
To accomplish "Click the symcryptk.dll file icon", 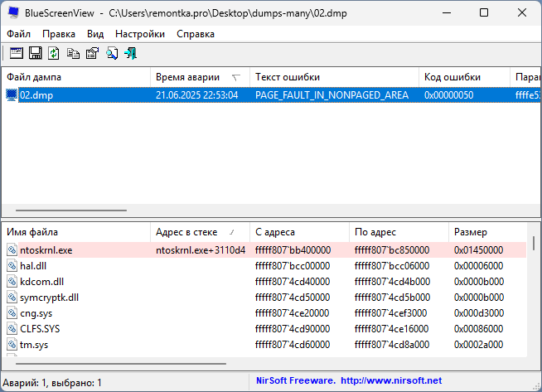I will click(x=12, y=298).
